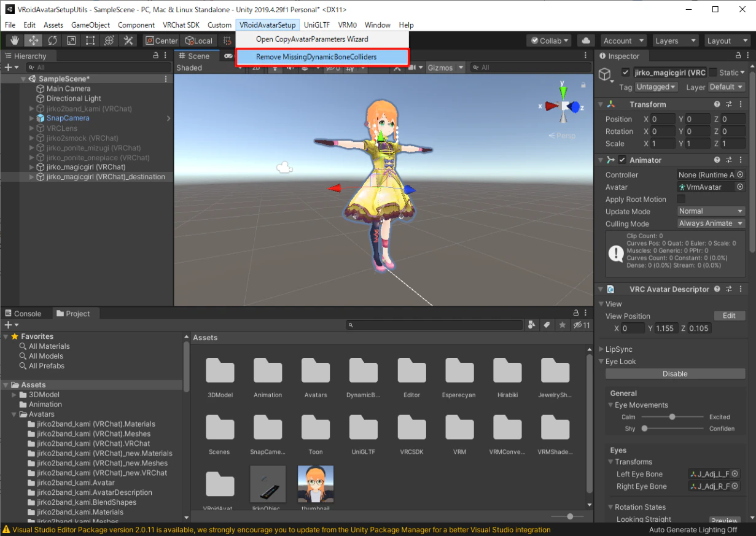The height and width of the screenshot is (536, 756).
Task: Open the Update Mode Normal dropdown
Action: click(711, 211)
